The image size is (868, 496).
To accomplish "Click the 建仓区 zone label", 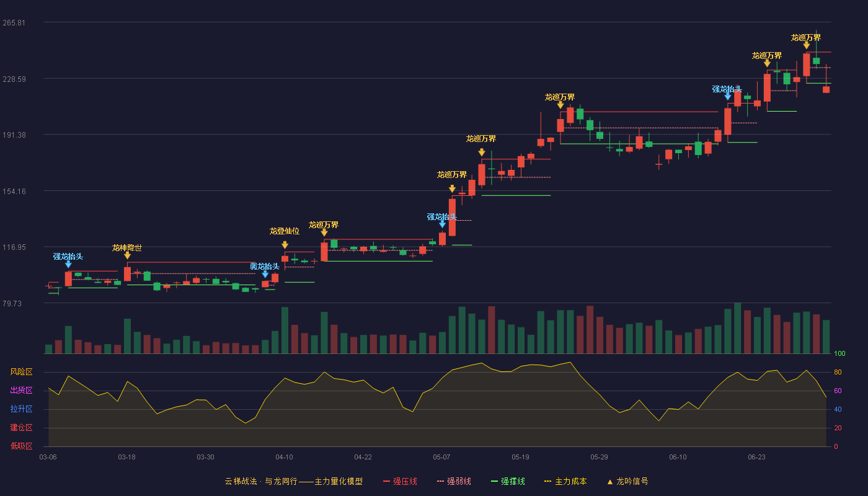I will pos(22,428).
